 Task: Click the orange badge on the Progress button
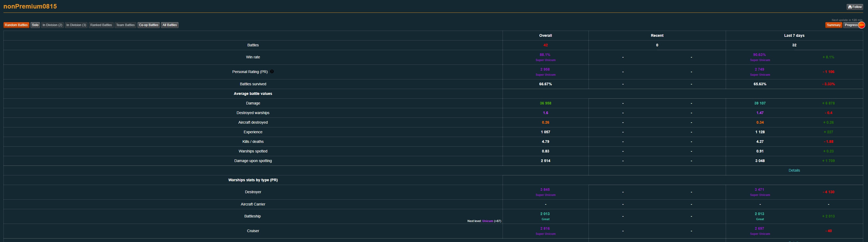(x=861, y=25)
